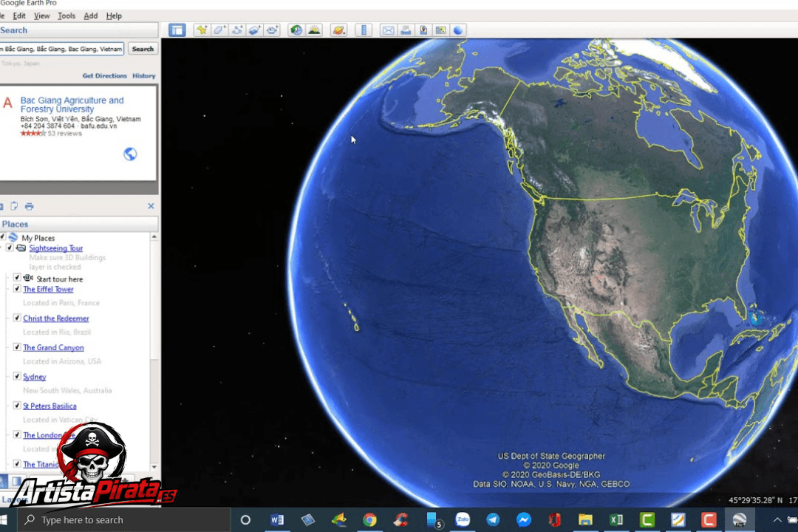Click Places list scroll-up arrow
This screenshot has height=532, width=798.
(154, 237)
